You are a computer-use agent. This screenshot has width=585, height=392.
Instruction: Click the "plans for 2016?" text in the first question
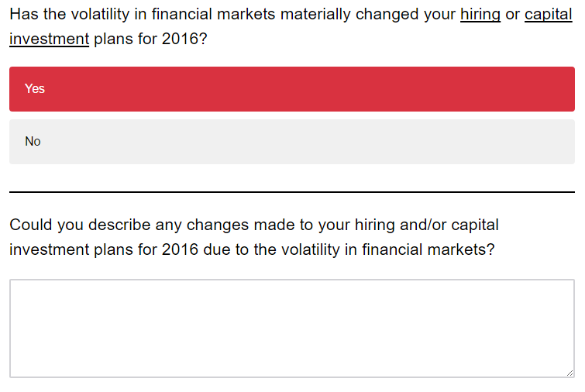150,39
